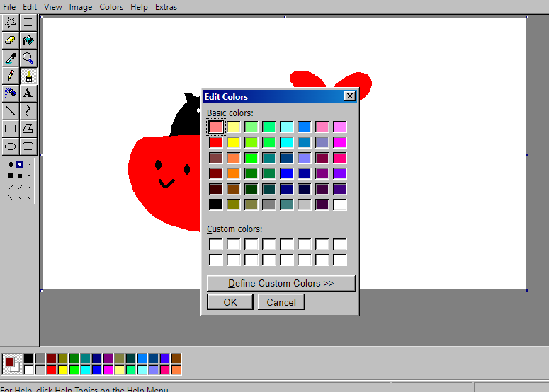
Task: Pick pure blue in Basic colors grid
Action: pos(286,173)
